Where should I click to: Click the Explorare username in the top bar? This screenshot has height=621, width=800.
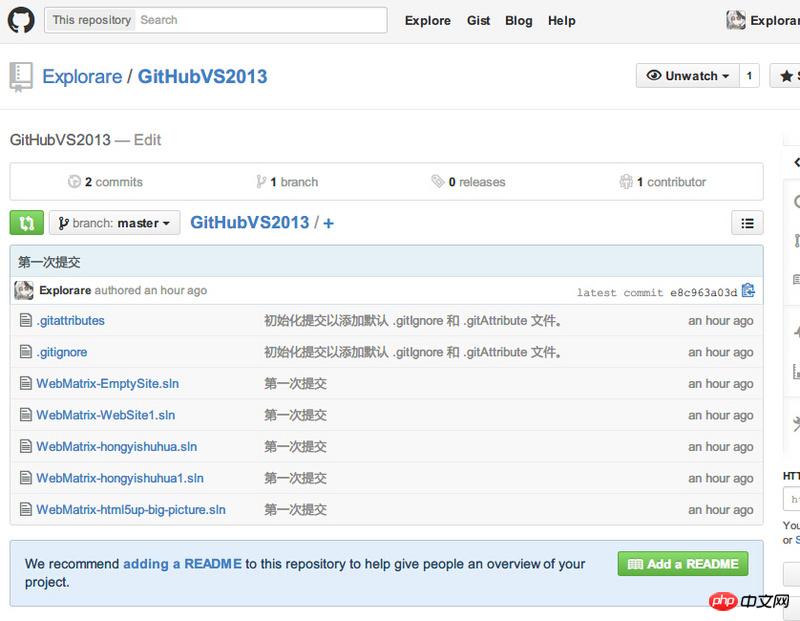[x=775, y=20]
